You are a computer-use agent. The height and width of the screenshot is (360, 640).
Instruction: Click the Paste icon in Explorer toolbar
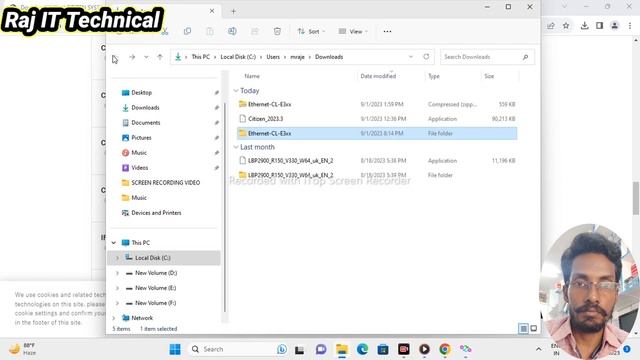pos(210,31)
